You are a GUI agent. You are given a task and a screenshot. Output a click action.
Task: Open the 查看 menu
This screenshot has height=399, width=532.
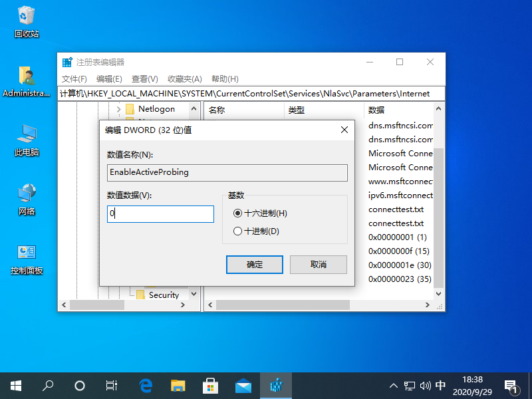pyautogui.click(x=144, y=78)
